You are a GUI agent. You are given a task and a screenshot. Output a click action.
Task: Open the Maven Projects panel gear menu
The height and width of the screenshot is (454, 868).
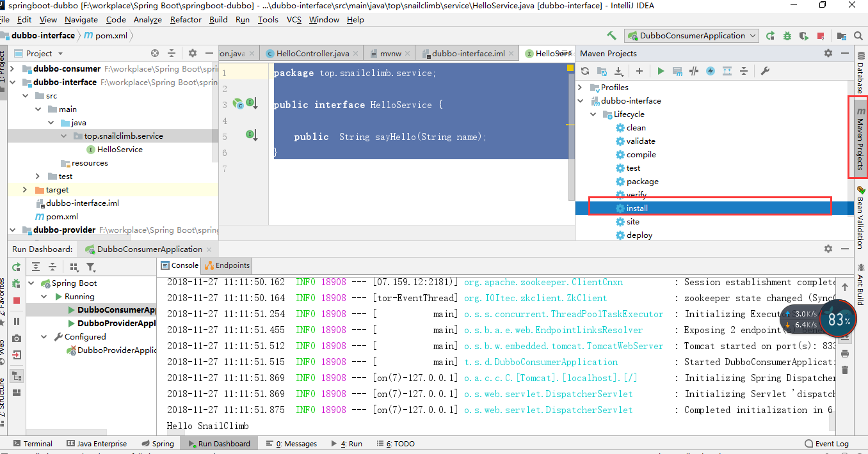(828, 54)
